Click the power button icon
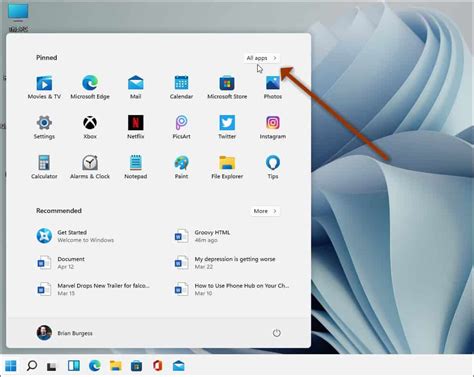474x377 pixels. [x=276, y=333]
